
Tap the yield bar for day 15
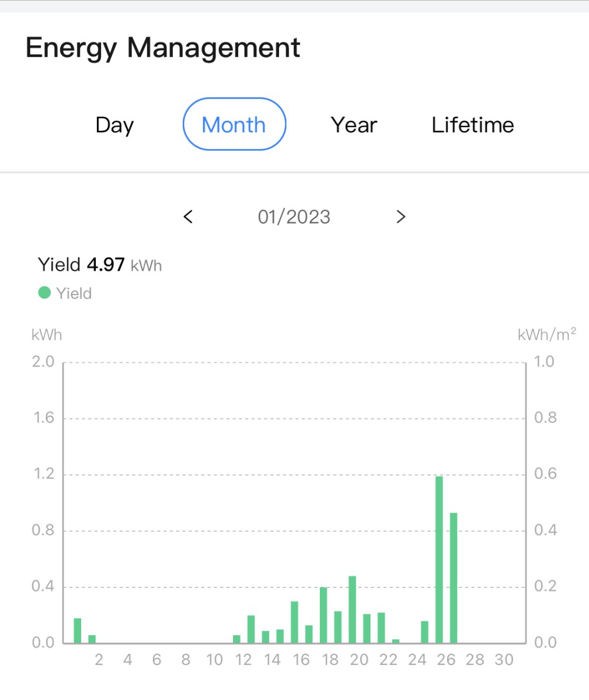click(295, 622)
